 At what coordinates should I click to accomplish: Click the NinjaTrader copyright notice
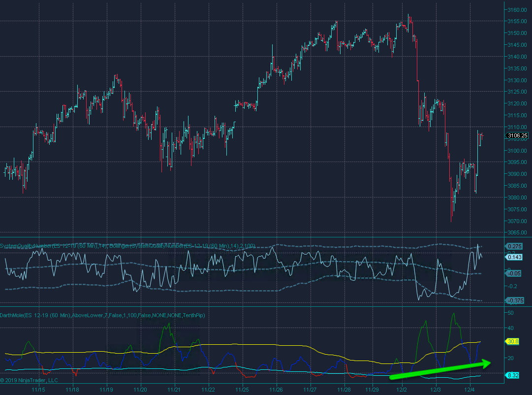coord(29,380)
